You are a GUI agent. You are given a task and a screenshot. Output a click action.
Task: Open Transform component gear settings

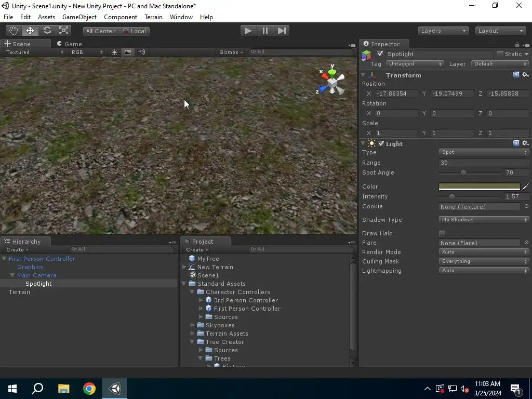pos(525,75)
